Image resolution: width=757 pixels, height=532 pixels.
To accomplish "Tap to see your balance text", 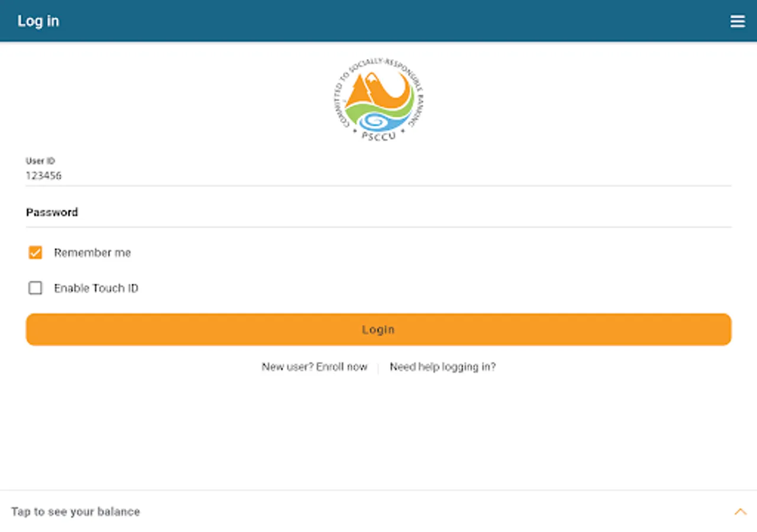I will (x=76, y=512).
